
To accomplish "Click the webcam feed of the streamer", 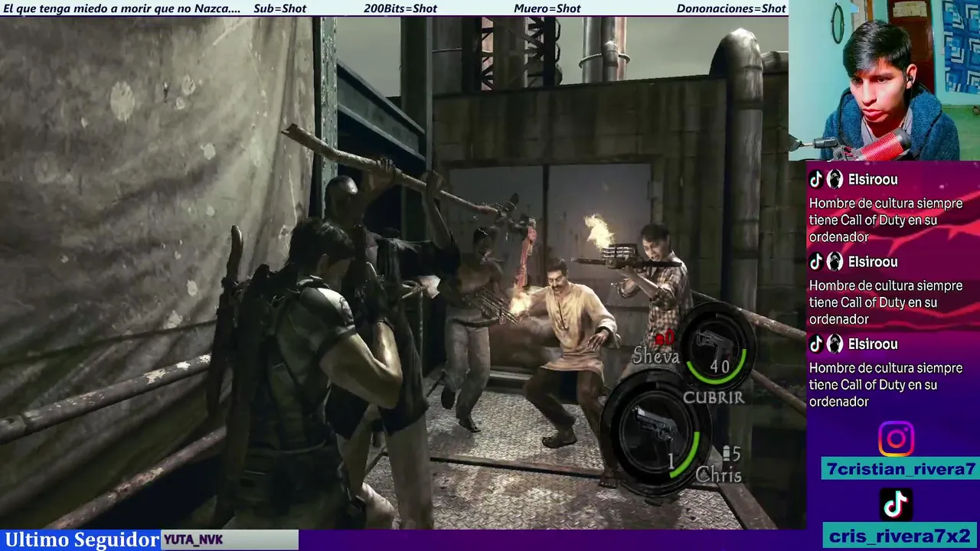I will [884, 80].
